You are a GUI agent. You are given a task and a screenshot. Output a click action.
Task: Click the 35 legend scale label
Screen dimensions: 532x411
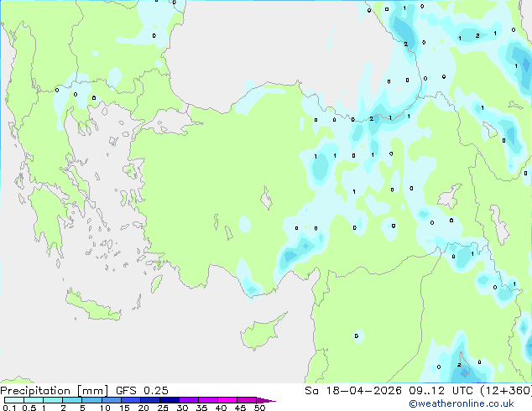[x=201, y=408]
